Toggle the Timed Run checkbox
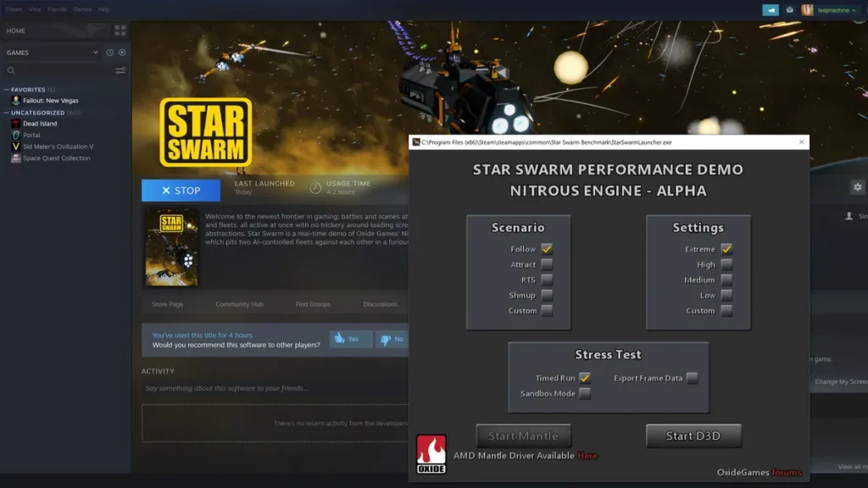Viewport: 868px width, 488px height. pyautogui.click(x=584, y=378)
